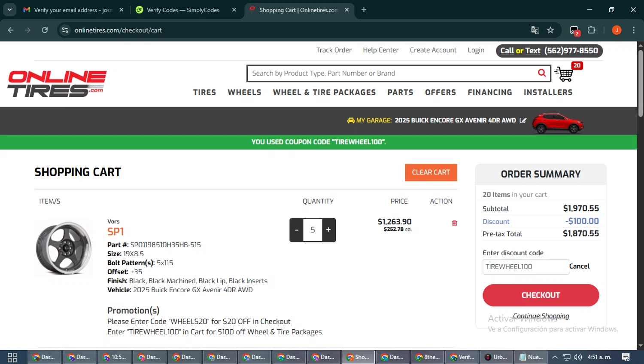Click the CLEAR CART button
Screen dimensions: 644x364
click(431, 172)
